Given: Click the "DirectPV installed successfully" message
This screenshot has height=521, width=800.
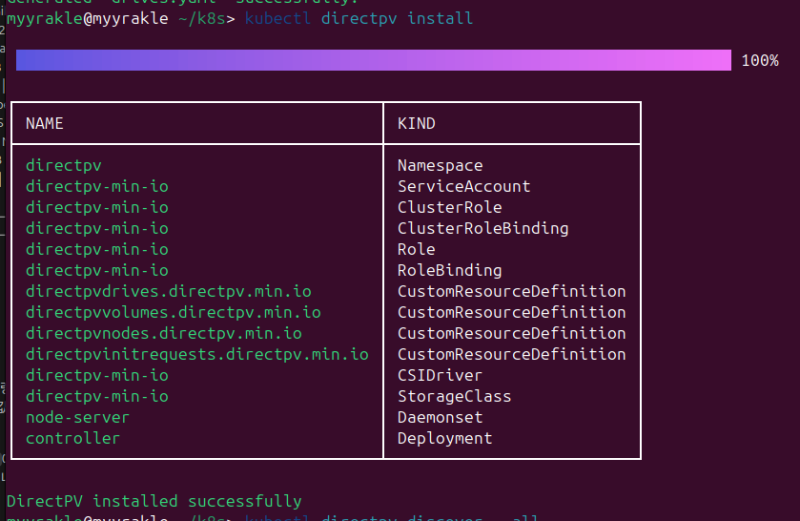Looking at the screenshot, I should tap(154, 501).
